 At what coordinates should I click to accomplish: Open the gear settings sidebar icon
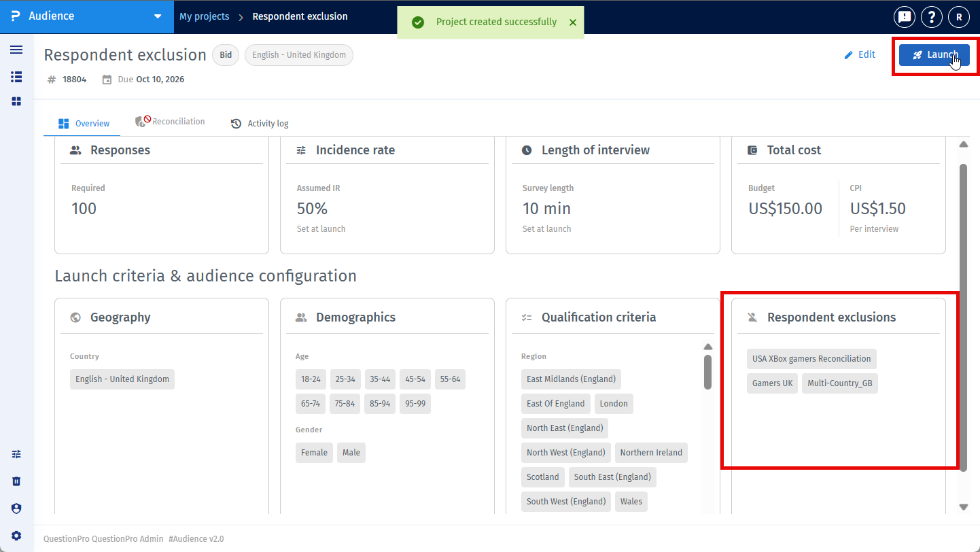click(x=16, y=536)
